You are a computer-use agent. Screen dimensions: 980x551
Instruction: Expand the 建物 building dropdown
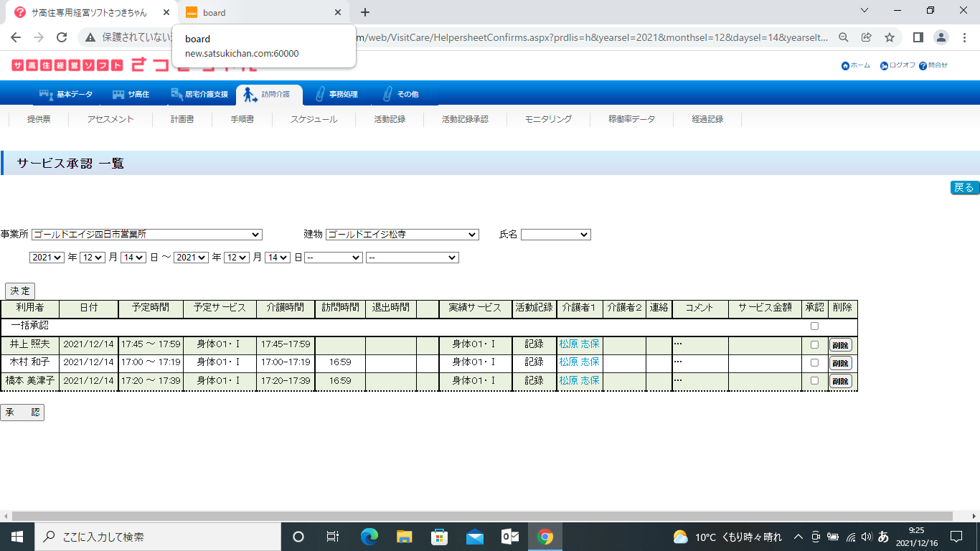(402, 235)
